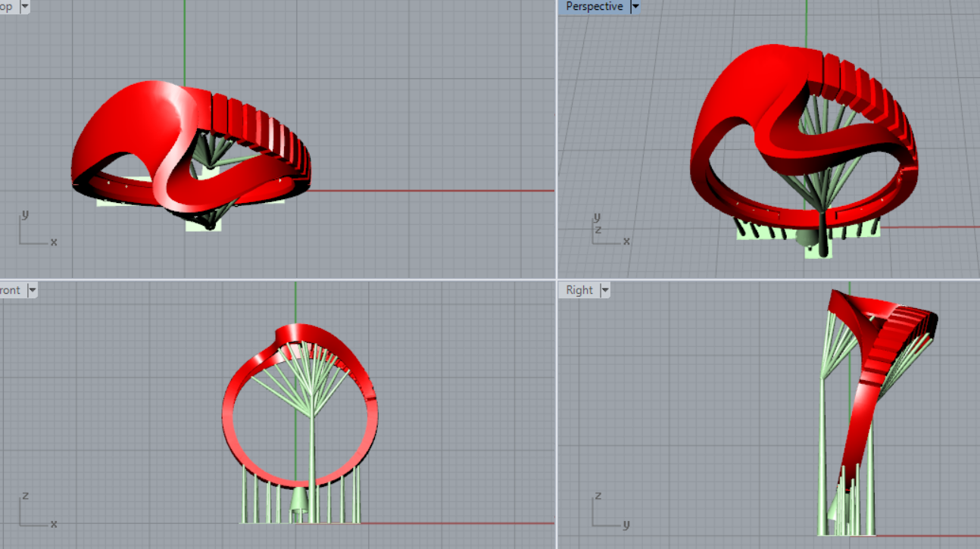Click the Right viewport title label
This screenshot has height=549, width=980.
[579, 290]
